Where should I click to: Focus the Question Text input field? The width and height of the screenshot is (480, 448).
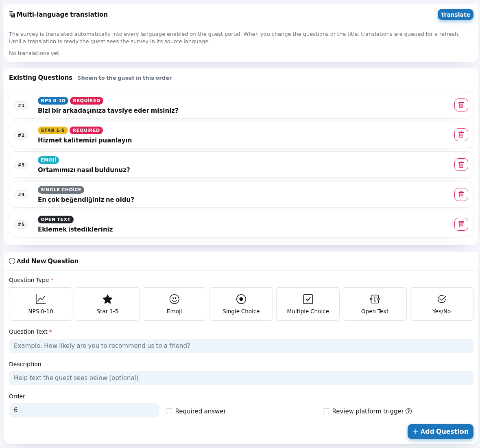241,346
